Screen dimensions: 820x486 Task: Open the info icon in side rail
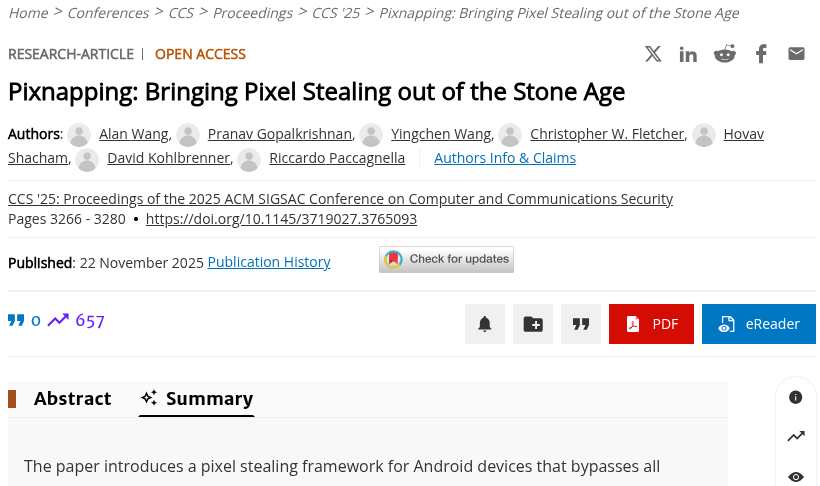pos(796,397)
